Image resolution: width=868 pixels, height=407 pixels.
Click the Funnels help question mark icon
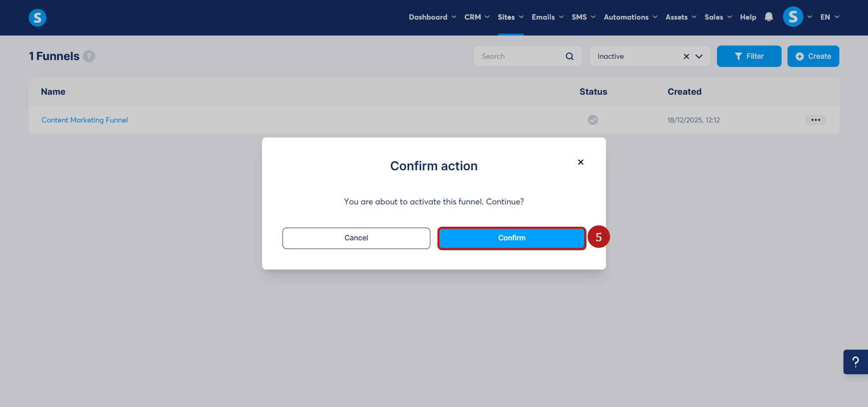89,56
